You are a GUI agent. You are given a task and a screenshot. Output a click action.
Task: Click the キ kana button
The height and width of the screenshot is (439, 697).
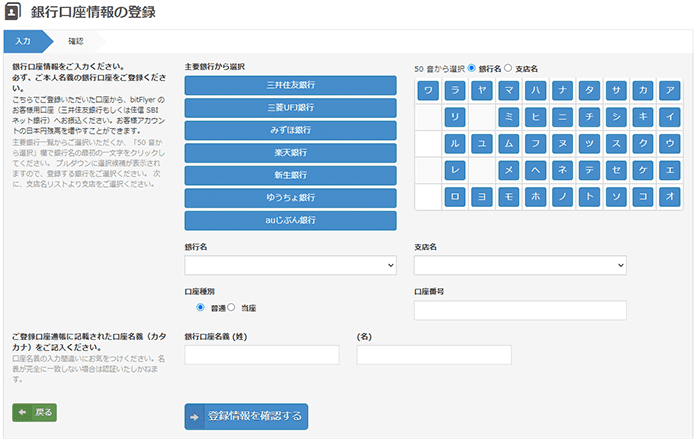pos(643,117)
